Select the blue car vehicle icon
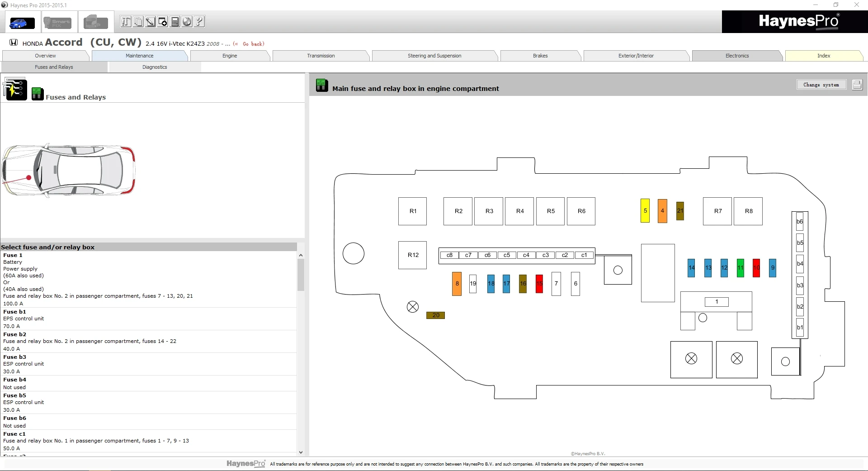The image size is (868, 471). [x=22, y=22]
